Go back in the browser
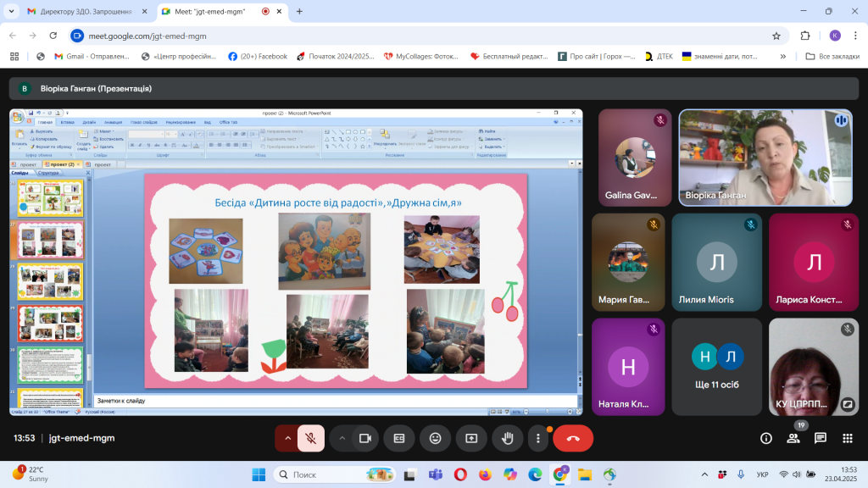The width and height of the screenshot is (868, 488). (x=13, y=36)
